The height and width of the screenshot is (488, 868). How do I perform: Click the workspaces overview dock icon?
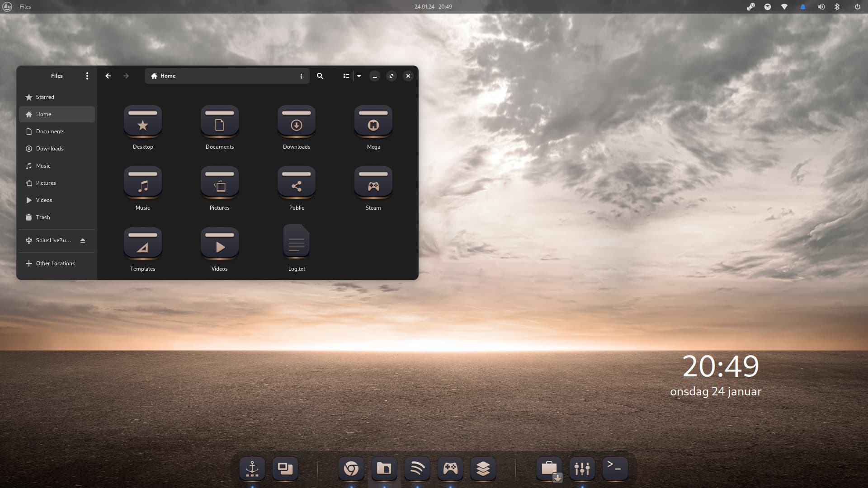pos(285,469)
